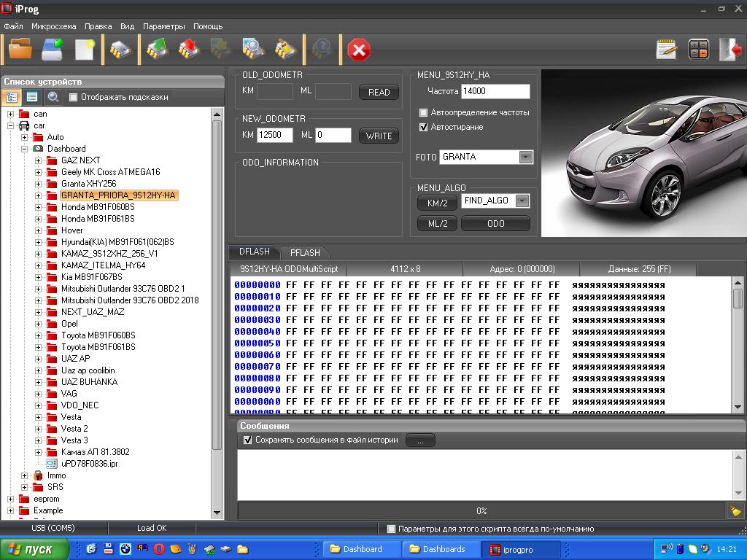Open the FOTO GRANTA dropdown

pos(525,157)
